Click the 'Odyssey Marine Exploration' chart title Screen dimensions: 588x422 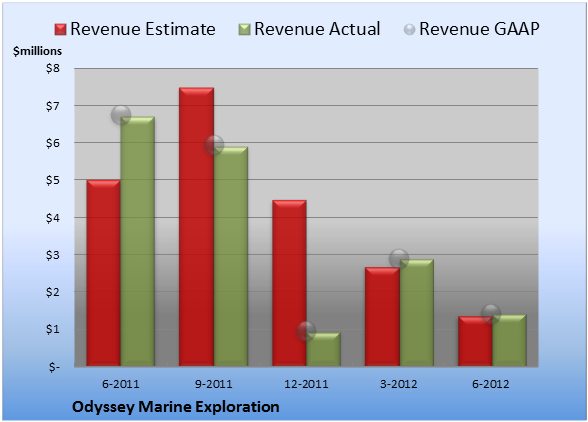(176, 407)
